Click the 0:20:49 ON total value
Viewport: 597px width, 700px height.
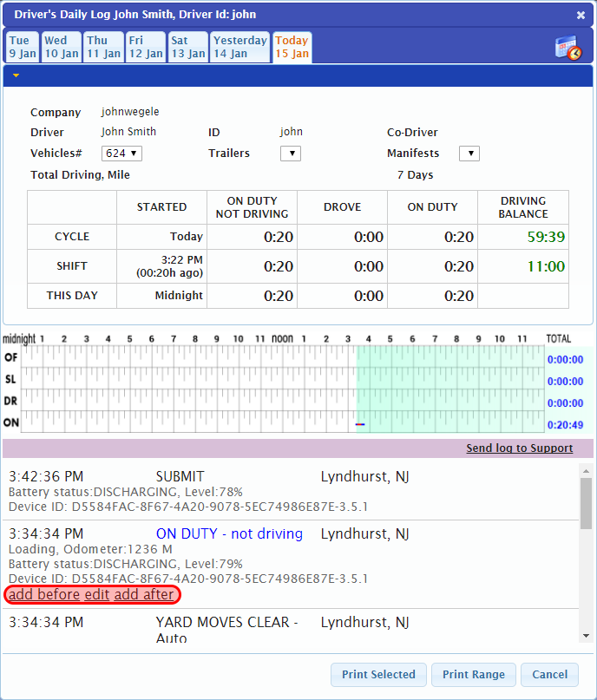pos(565,425)
